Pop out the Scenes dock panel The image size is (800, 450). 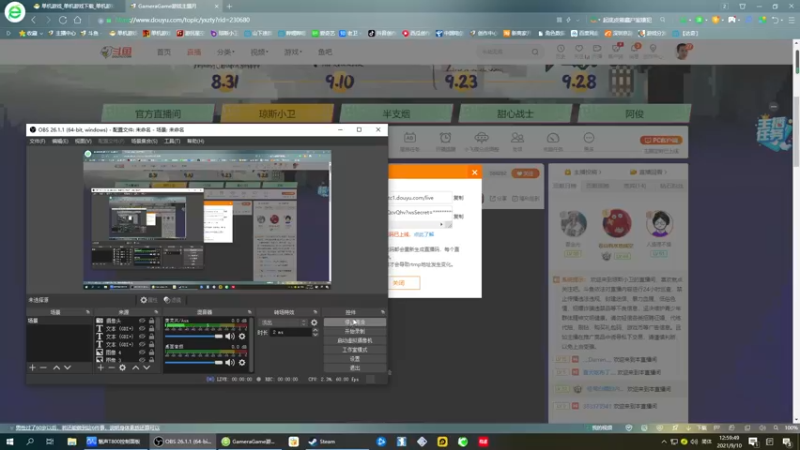(x=88, y=312)
